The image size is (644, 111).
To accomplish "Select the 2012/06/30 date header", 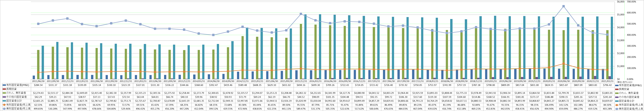I will pos(96,81).
